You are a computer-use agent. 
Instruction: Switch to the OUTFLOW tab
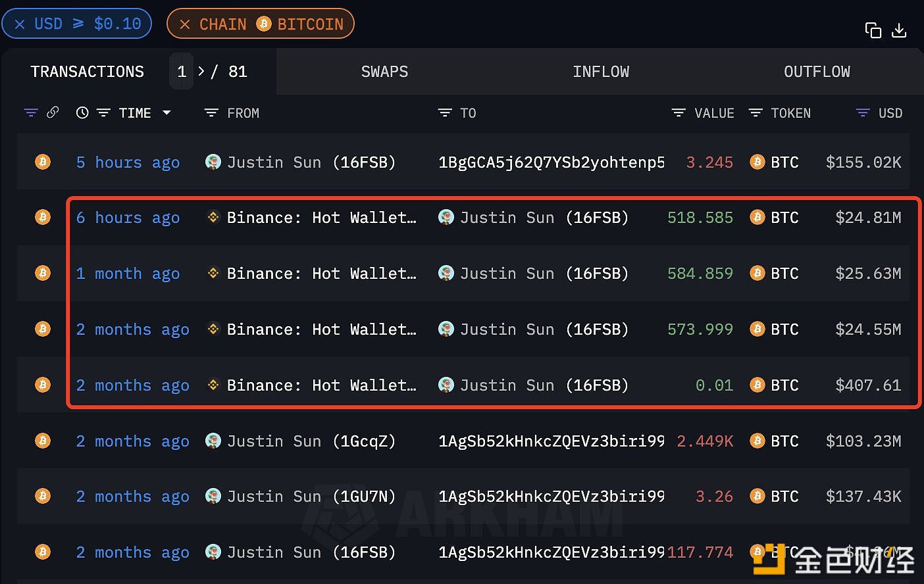[817, 72]
